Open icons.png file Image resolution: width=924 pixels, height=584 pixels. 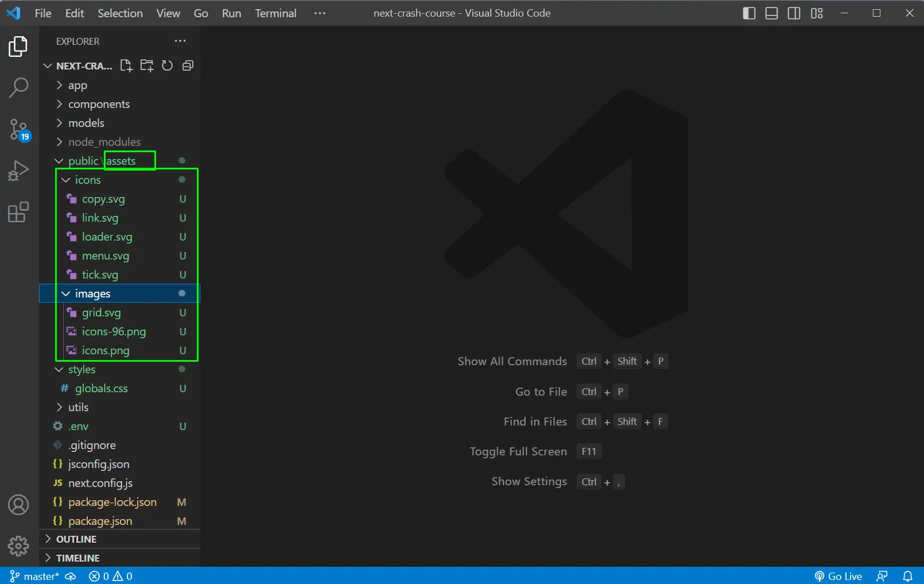(119, 350)
